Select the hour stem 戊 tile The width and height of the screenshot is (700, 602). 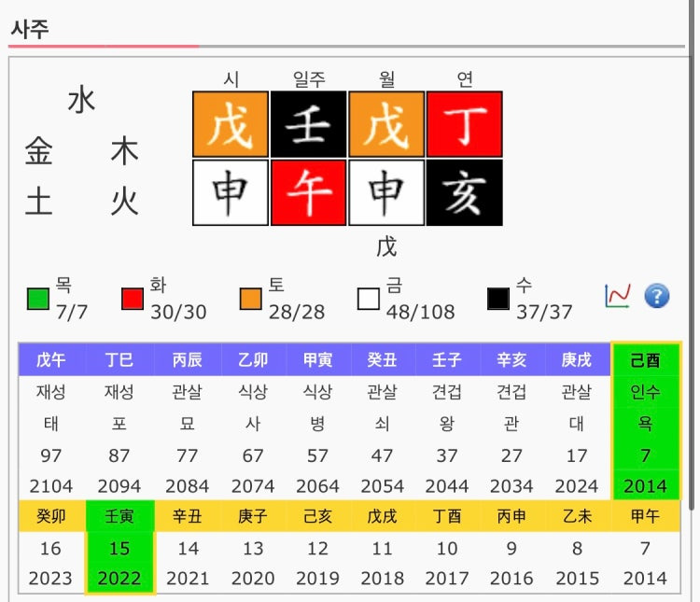click(231, 124)
